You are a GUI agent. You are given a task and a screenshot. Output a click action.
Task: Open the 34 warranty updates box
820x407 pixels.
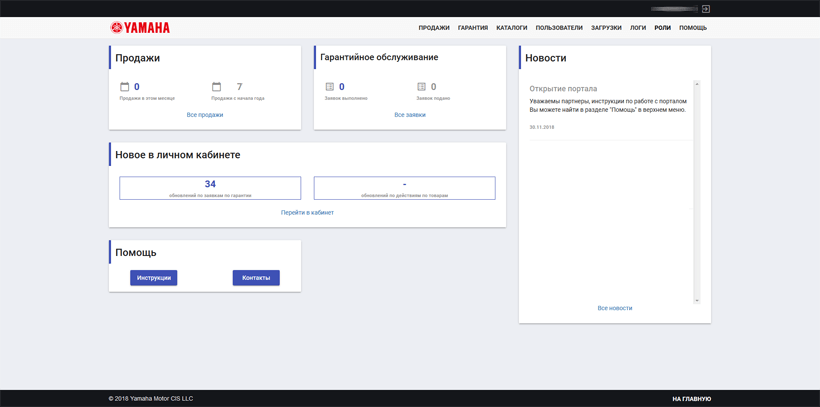click(210, 188)
